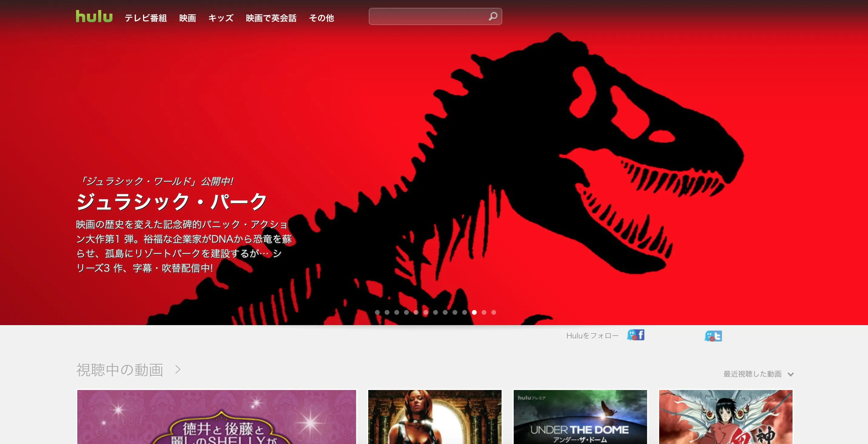Select the fifth carousel dot

[x=416, y=312]
